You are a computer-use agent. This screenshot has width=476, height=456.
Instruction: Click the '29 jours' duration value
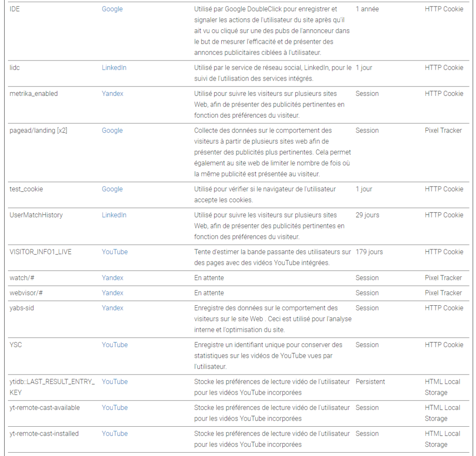(x=367, y=215)
